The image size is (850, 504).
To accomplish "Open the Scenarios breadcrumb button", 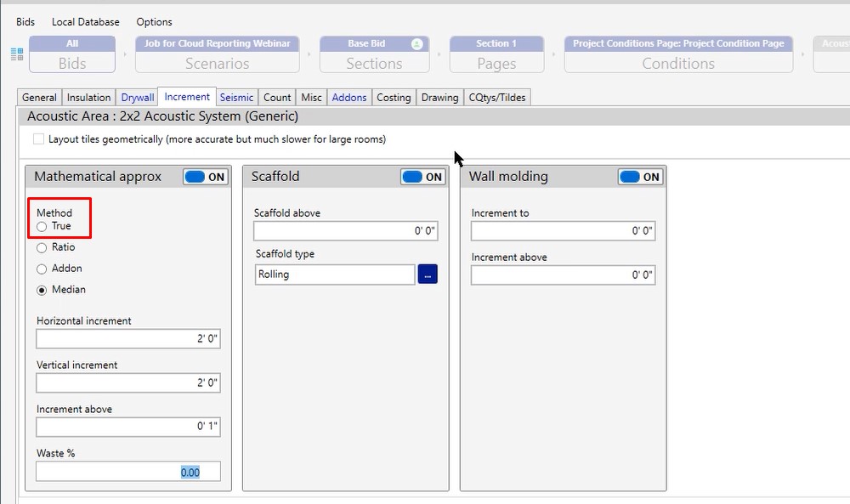I will point(217,55).
